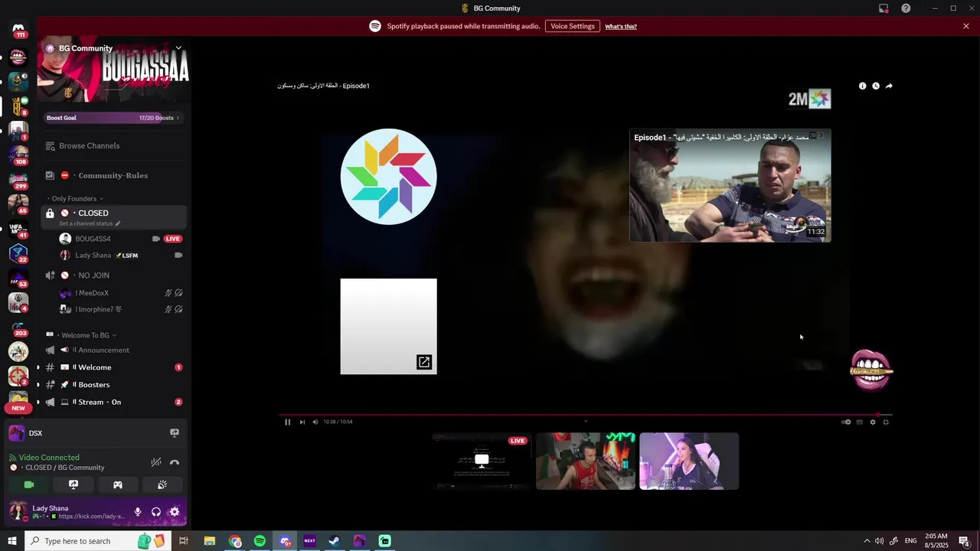Toggle subtitles button in video player

pyautogui.click(x=859, y=422)
